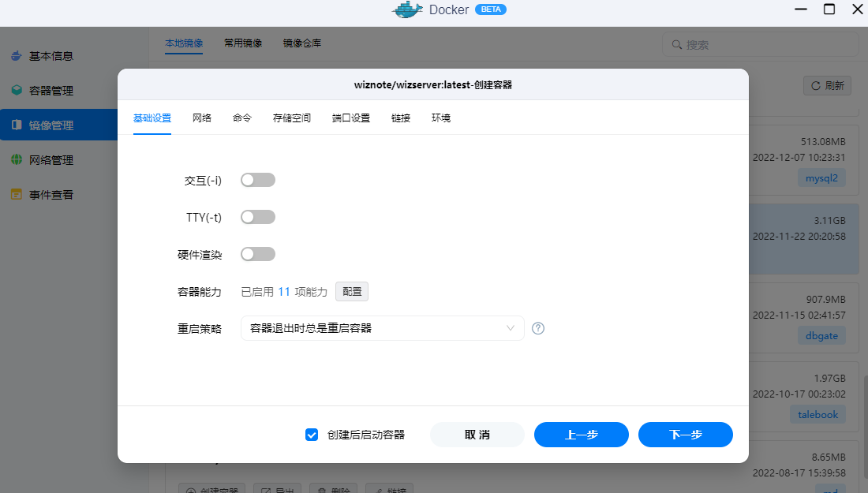
Task: Open 事件查看 from the sidebar
Action: (x=49, y=194)
